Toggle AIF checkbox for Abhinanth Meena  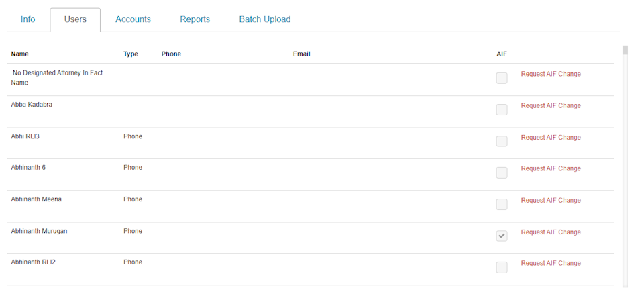tap(502, 204)
